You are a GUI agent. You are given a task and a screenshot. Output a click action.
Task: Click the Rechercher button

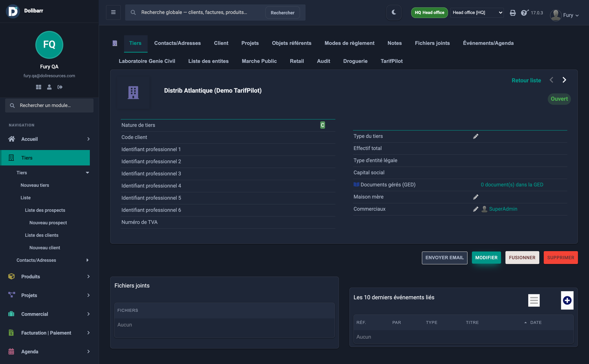(x=282, y=13)
